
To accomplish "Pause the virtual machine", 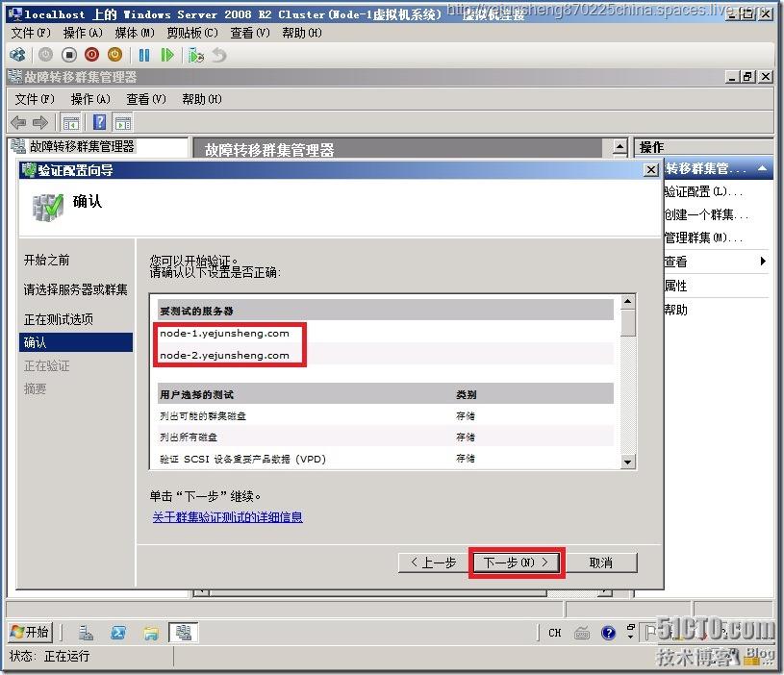I will (144, 55).
